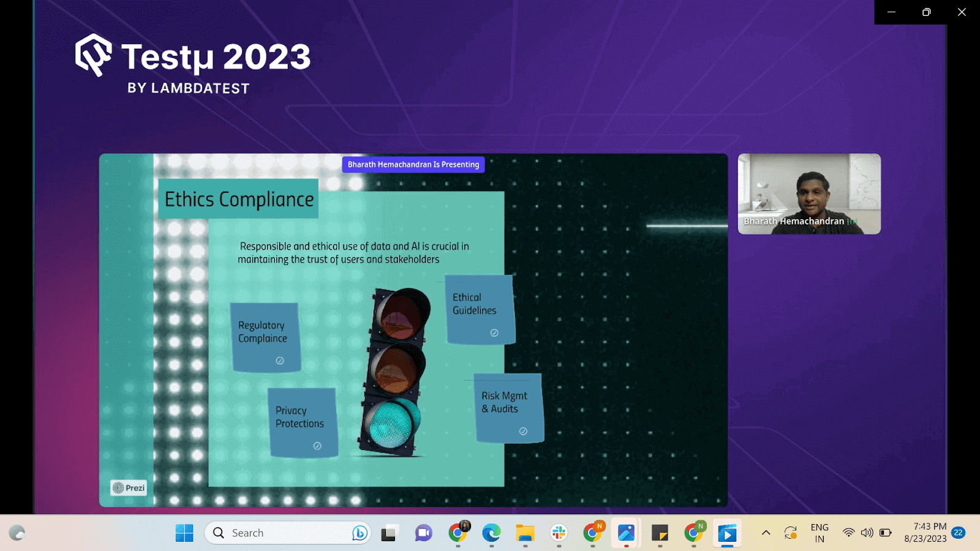This screenshot has height=551, width=980.
Task: Click the 'Testmu 2023' heading text
Action: (216, 57)
